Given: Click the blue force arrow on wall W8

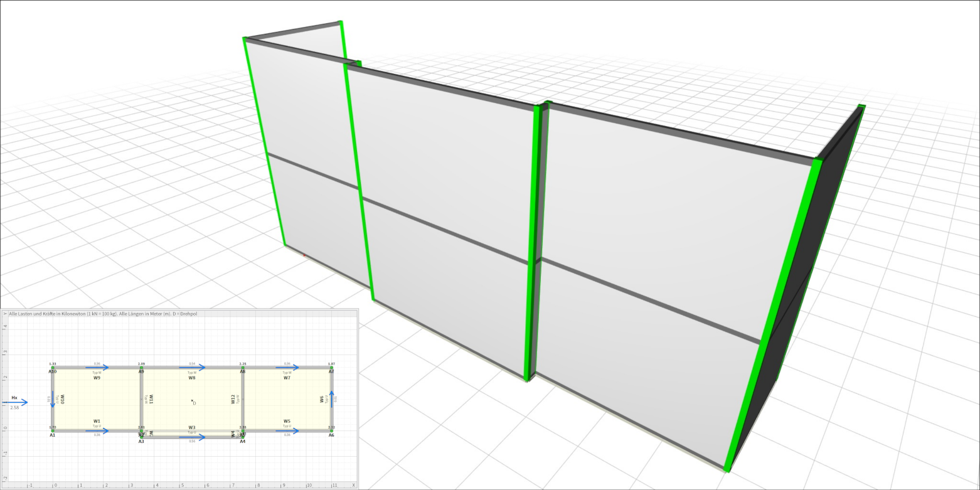Looking at the screenshot, I should [x=192, y=368].
